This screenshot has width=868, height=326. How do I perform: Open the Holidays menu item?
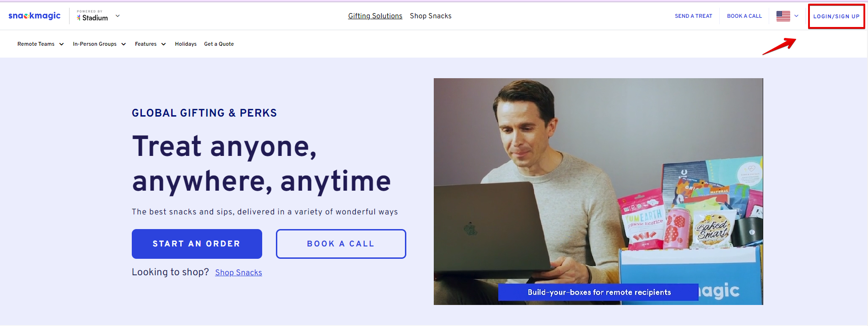coord(186,44)
